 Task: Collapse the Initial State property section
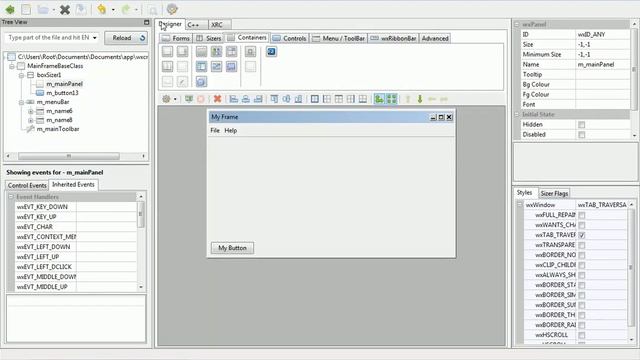tap(517, 114)
